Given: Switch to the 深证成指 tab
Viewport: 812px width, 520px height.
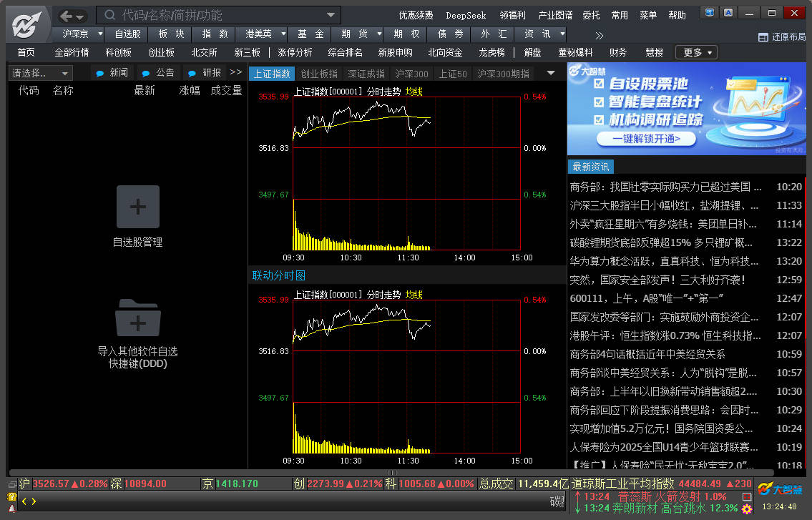Looking at the screenshot, I should pyautogui.click(x=366, y=74).
